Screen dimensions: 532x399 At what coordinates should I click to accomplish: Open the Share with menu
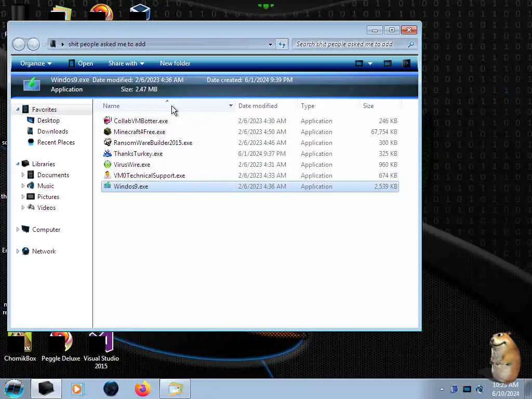(x=126, y=63)
